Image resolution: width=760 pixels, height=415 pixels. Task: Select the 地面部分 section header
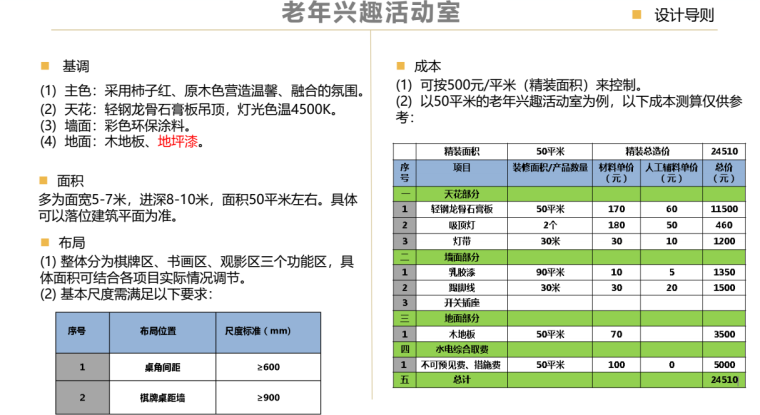point(461,318)
